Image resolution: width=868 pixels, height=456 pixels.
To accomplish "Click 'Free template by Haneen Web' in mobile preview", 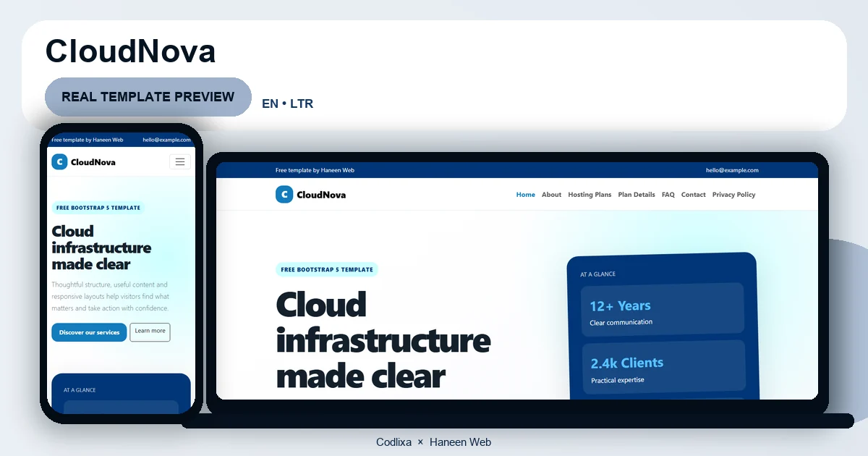I will point(88,140).
